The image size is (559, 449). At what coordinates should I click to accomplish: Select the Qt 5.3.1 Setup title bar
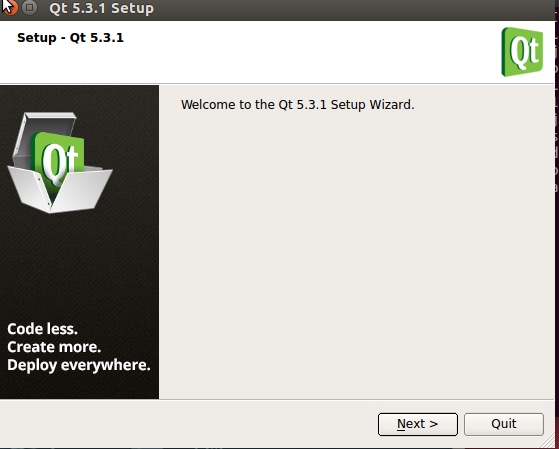[278, 9]
